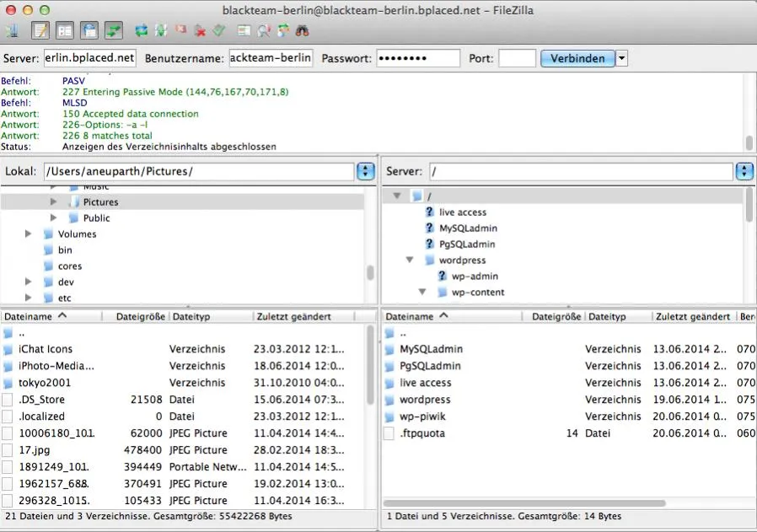This screenshot has width=757, height=532.
Task: Click the disconnect from server icon
Action: 200,31
